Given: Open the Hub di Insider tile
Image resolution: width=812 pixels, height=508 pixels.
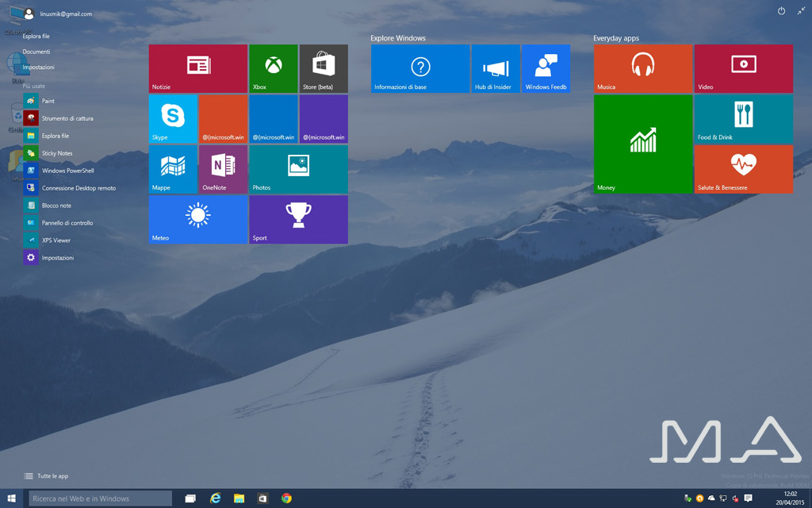Looking at the screenshot, I should pos(496,68).
